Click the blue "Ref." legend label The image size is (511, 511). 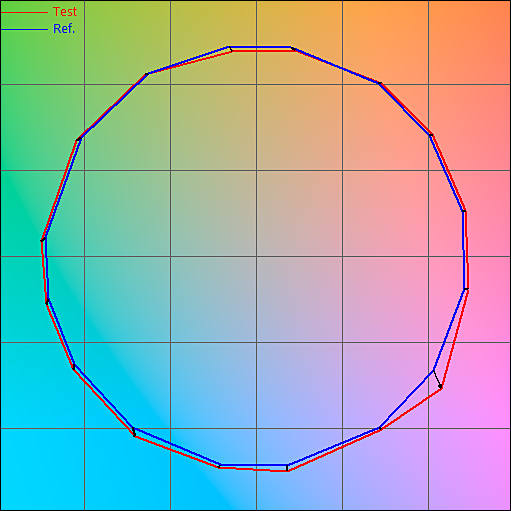pyautogui.click(x=64, y=29)
